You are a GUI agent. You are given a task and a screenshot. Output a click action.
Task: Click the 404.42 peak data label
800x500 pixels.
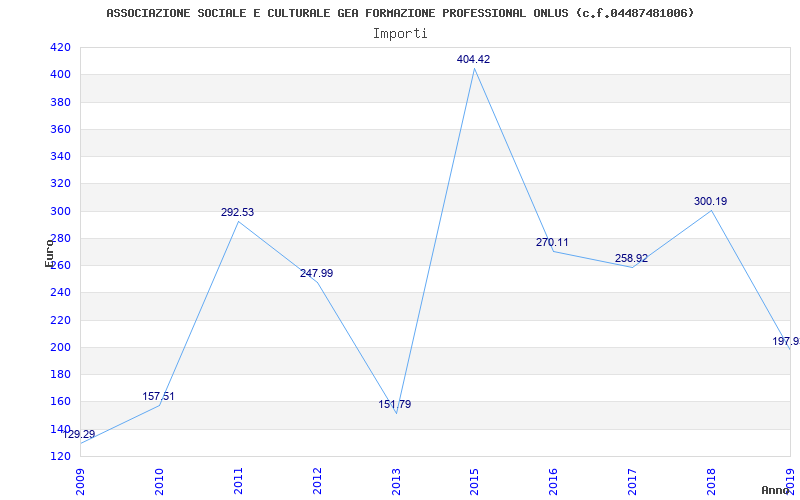pyautogui.click(x=473, y=60)
